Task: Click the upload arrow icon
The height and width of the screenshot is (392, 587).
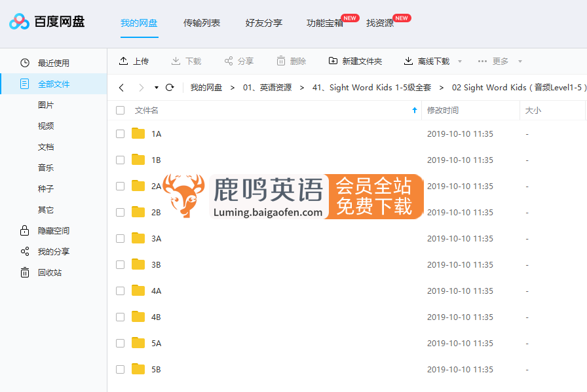Action: point(124,61)
